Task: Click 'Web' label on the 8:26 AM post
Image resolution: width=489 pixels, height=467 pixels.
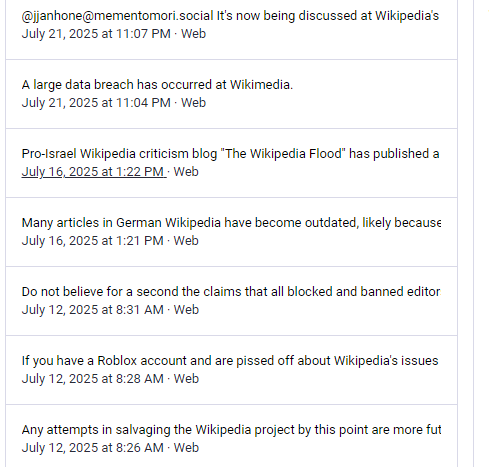Action: 186,448
